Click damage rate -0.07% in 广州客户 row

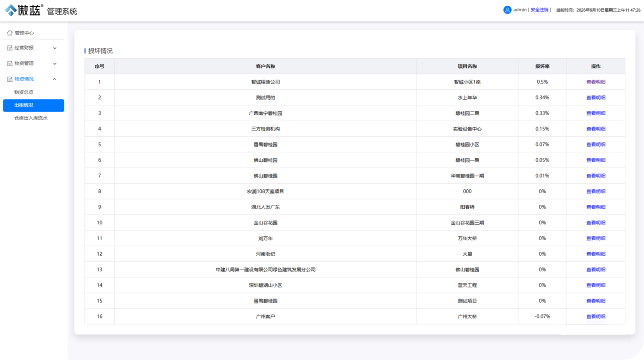[542, 316]
